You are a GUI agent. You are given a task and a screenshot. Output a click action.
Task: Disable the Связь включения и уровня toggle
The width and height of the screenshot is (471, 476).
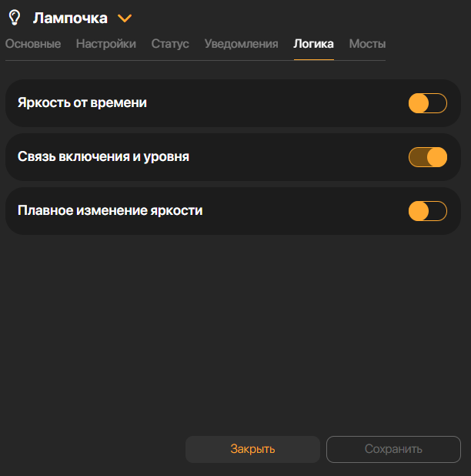427,157
